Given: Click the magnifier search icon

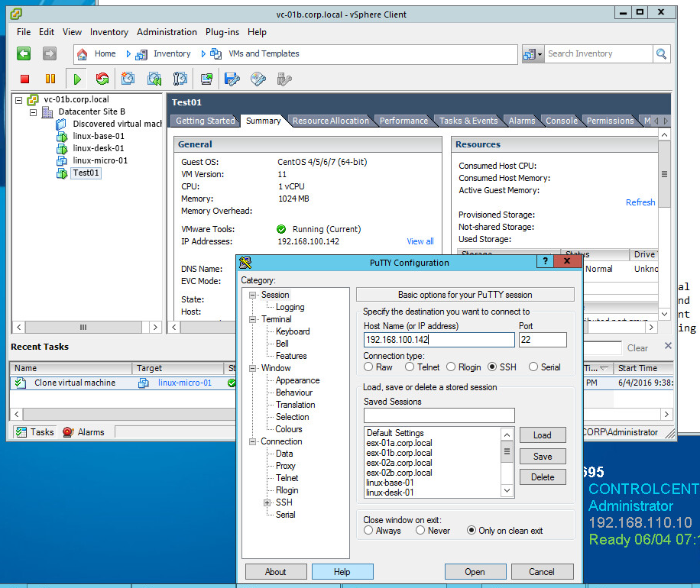Looking at the screenshot, I should click(661, 54).
